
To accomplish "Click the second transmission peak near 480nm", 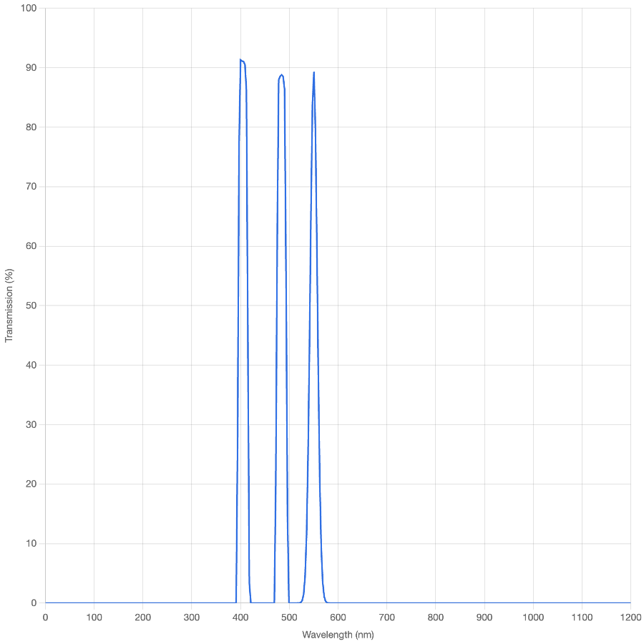I will [x=281, y=74].
